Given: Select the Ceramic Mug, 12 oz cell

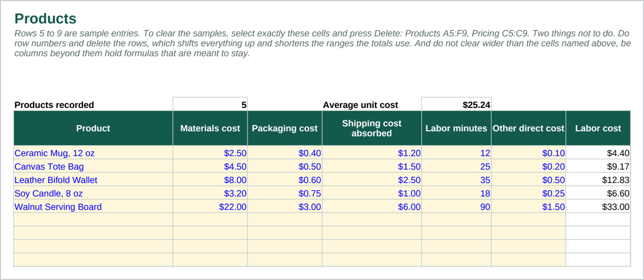Looking at the screenshot, I should tap(93, 153).
